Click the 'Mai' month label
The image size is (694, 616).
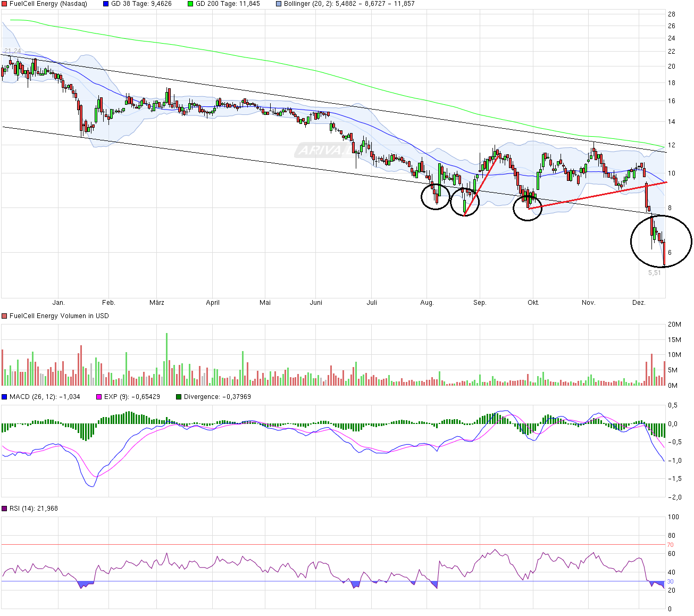tap(265, 303)
